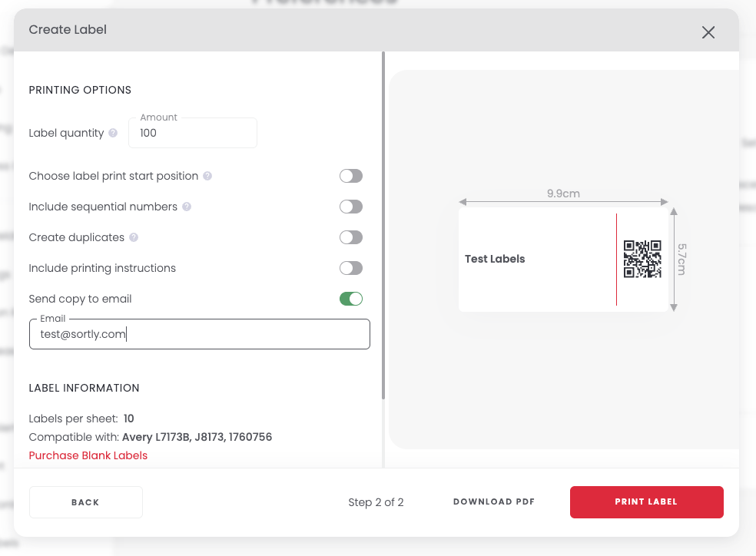Image resolution: width=756 pixels, height=556 pixels.
Task: Enable Include sequential numbers switch
Action: (351, 207)
